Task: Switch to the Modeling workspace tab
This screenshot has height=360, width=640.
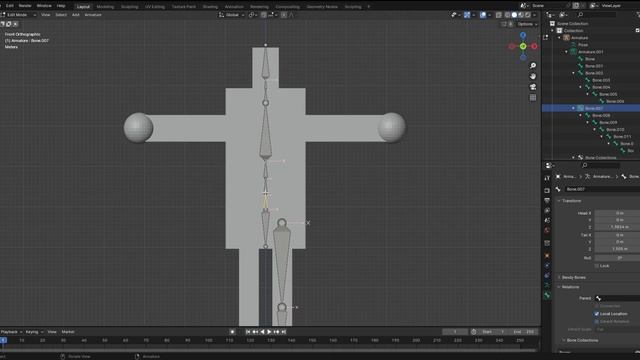Action: point(105,7)
